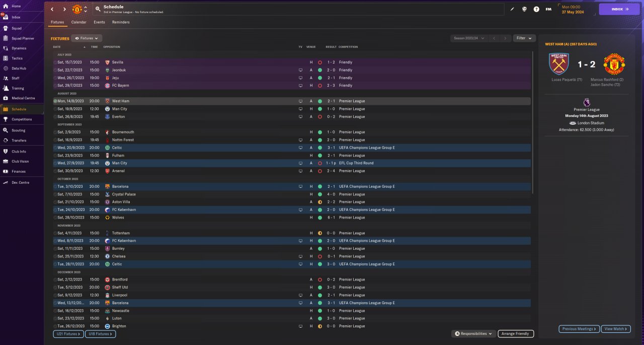Select the Everton fixture row
Image resolution: width=644 pixels, height=345 pixels.
(292, 117)
